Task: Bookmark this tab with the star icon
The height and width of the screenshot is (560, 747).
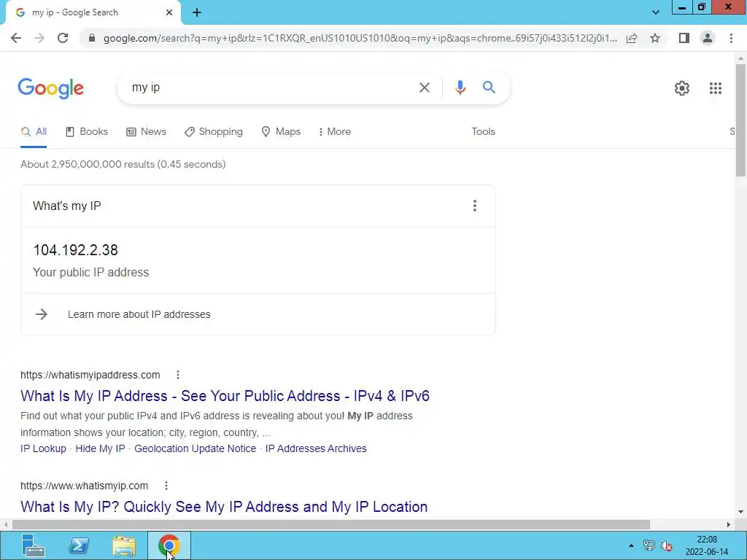Action: (655, 38)
